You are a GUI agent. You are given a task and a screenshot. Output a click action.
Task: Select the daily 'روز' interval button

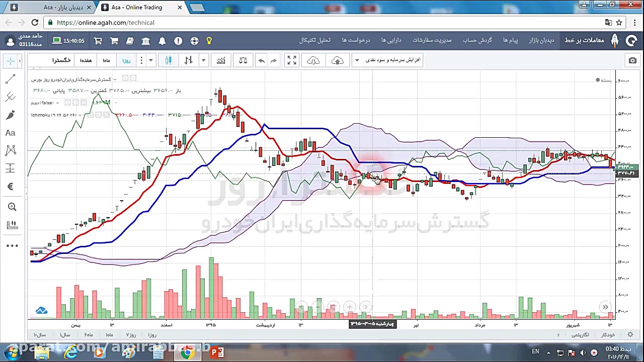tap(126, 60)
